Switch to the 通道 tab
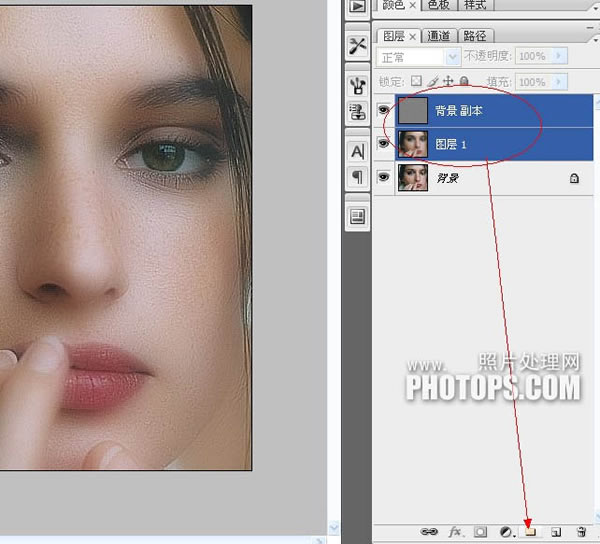 [x=439, y=36]
